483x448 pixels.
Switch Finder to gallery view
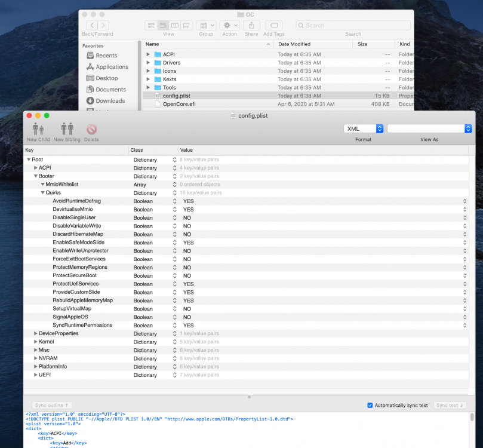186,25
